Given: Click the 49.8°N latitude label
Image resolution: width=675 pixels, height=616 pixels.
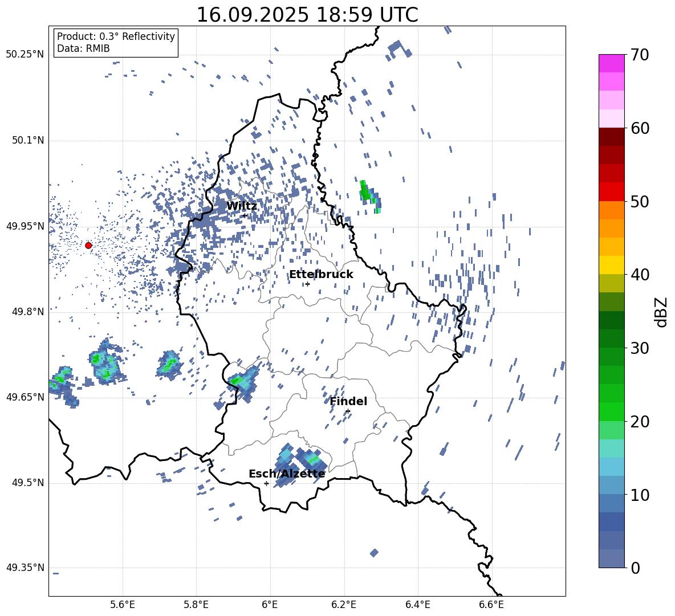Looking at the screenshot, I should point(28,312).
